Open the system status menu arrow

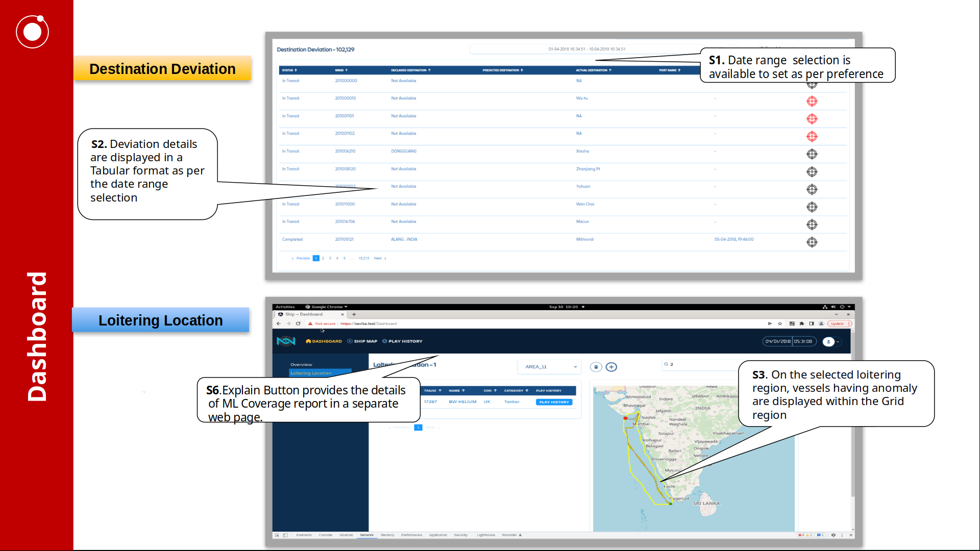tap(849, 307)
